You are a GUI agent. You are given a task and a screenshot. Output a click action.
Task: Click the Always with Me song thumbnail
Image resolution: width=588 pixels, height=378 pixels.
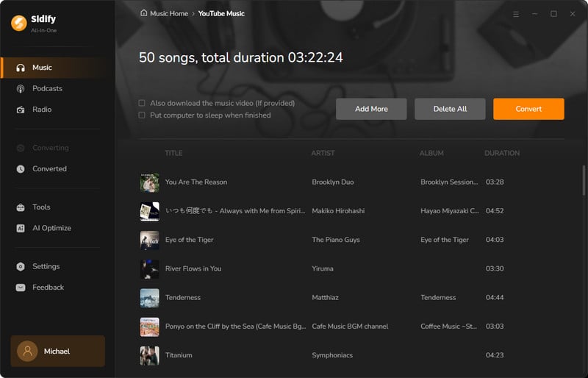(x=150, y=211)
